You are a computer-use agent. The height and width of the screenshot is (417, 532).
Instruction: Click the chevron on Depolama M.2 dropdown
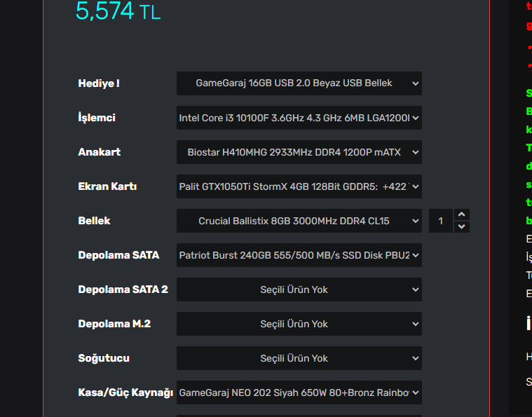416,324
